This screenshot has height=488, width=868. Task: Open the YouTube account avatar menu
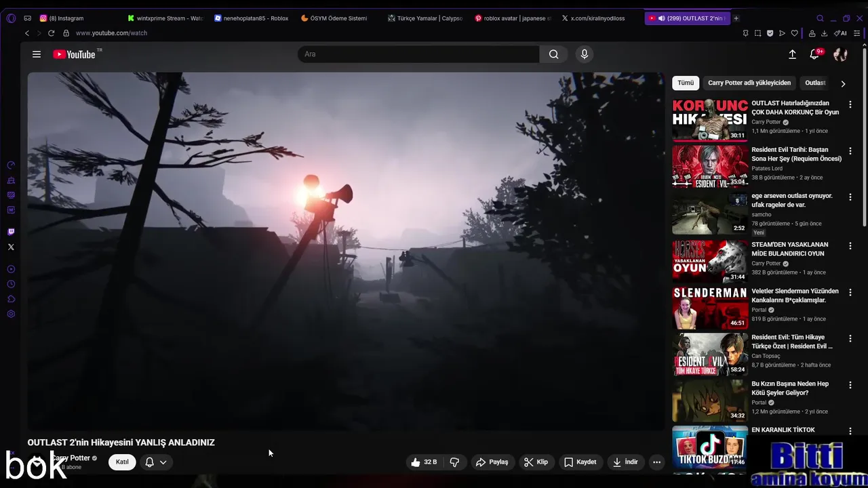840,54
